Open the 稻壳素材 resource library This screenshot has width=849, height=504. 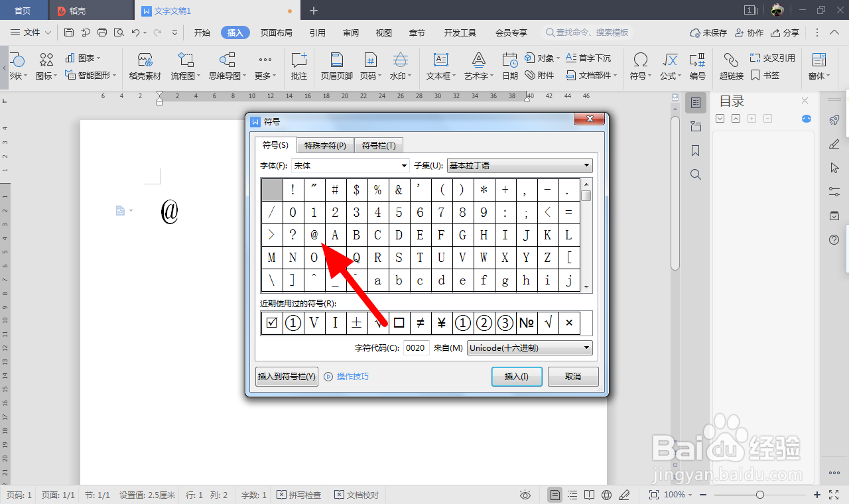tap(145, 66)
